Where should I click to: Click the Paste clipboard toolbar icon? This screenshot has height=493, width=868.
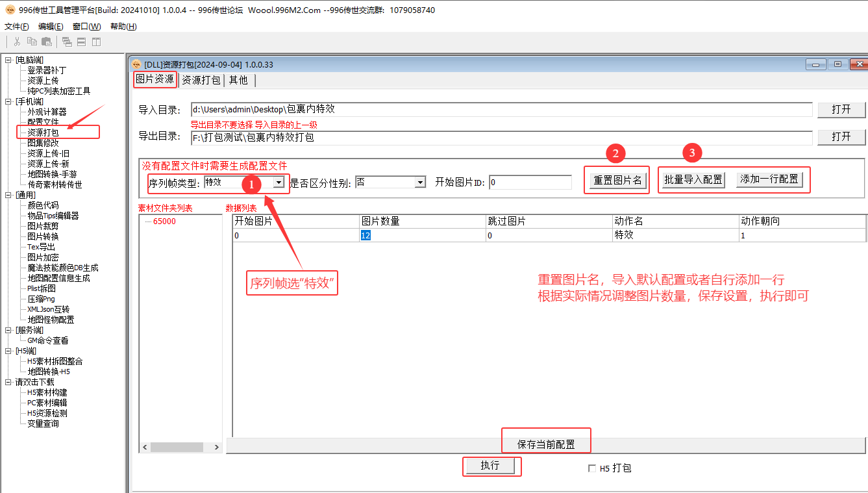click(46, 42)
